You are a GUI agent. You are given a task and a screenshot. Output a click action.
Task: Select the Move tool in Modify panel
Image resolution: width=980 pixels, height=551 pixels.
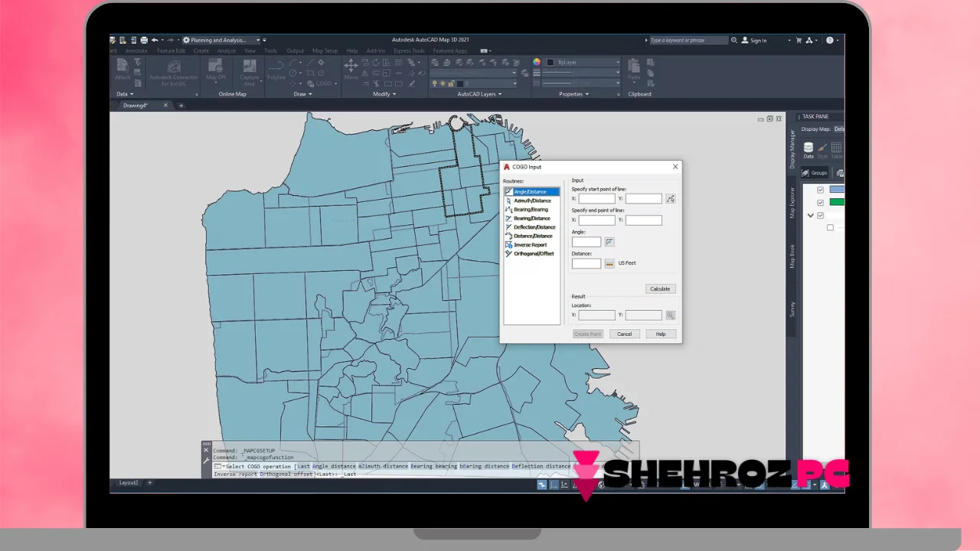pos(351,69)
